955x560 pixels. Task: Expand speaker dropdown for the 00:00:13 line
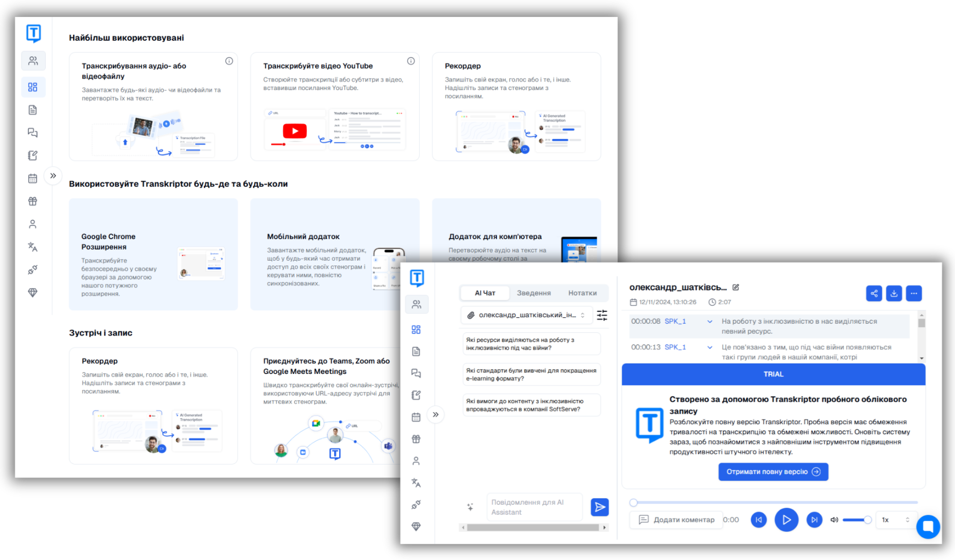tap(710, 347)
